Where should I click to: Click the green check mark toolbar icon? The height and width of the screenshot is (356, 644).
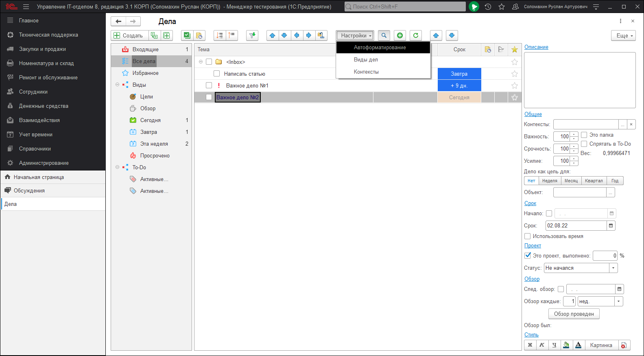click(187, 35)
